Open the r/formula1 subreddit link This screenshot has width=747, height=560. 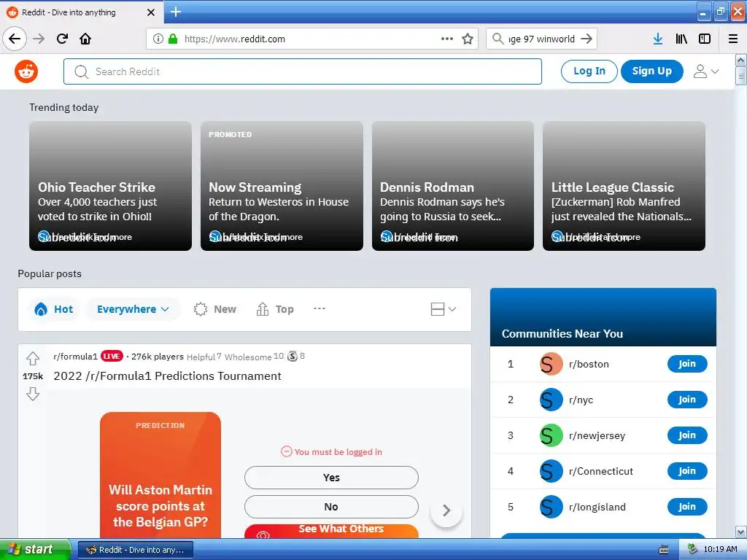(75, 356)
